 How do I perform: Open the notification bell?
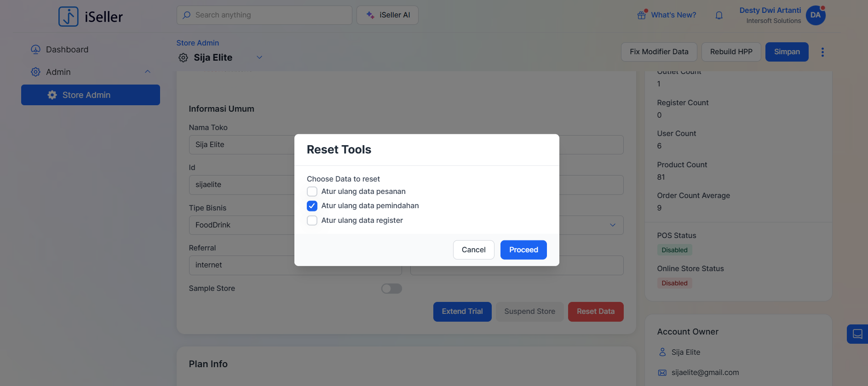[x=719, y=15]
